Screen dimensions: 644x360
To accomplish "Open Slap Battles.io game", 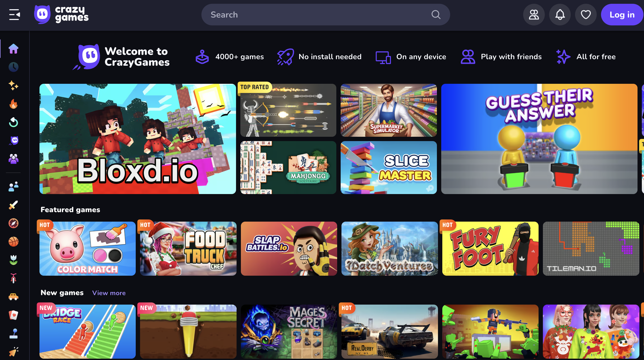I will point(289,249).
